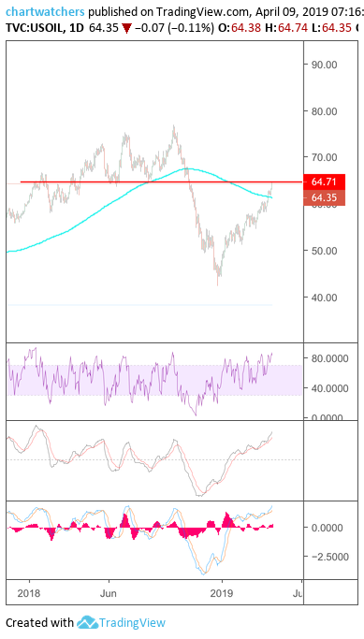364x639 pixels.
Task: Click the L:64.35 low value
Action: 332,28
